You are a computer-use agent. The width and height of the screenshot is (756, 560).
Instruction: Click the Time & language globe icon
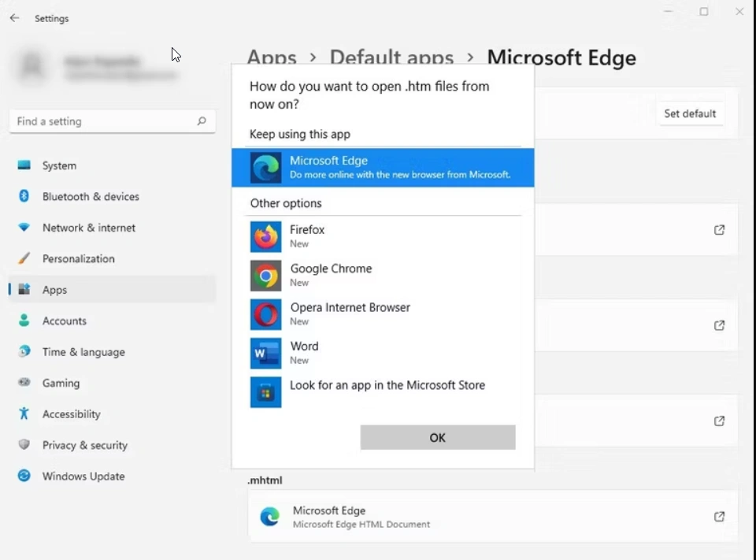pos(24,351)
